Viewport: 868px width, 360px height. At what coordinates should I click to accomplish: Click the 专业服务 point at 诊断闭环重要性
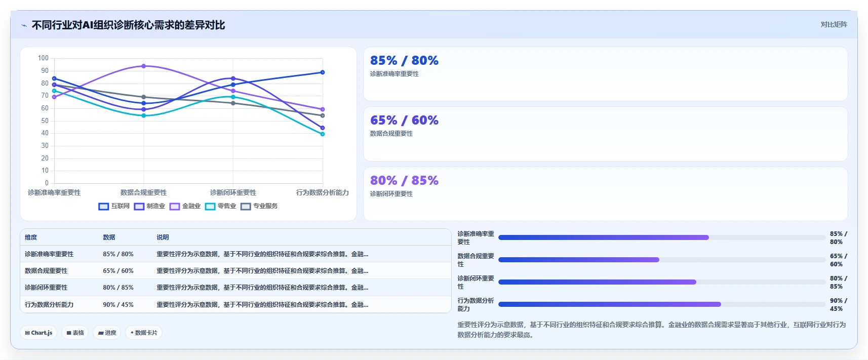[233, 103]
